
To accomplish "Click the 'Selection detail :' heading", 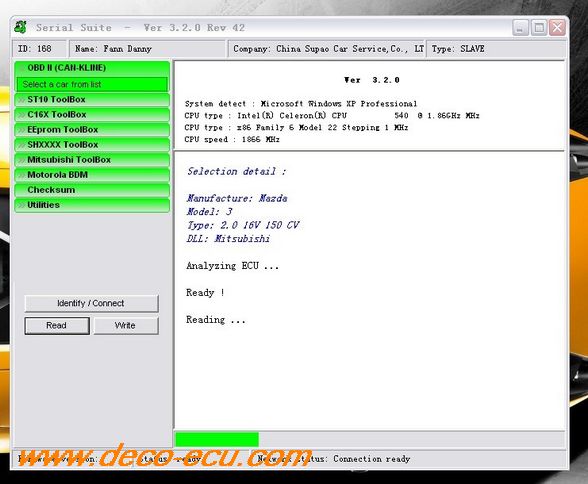I will (x=237, y=172).
